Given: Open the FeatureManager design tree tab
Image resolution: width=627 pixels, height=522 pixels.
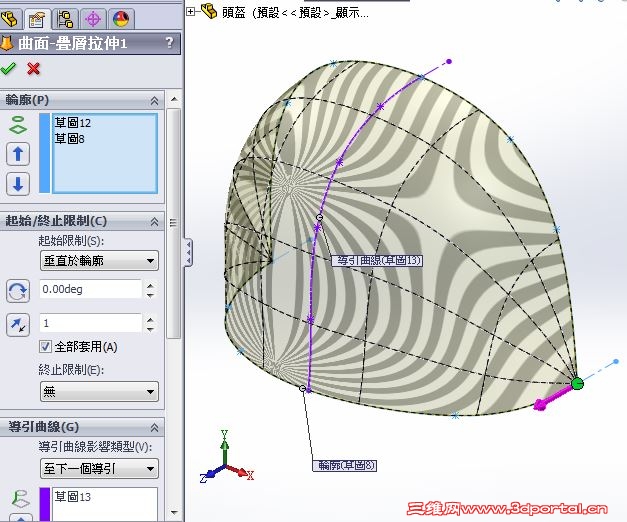Looking at the screenshot, I should coord(10,18).
